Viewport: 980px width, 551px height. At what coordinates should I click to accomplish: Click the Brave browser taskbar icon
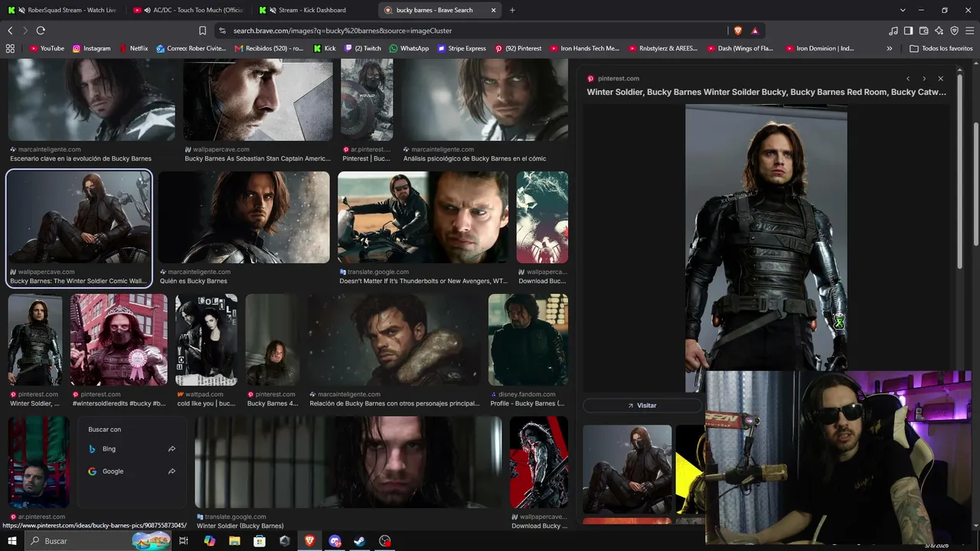click(x=309, y=541)
